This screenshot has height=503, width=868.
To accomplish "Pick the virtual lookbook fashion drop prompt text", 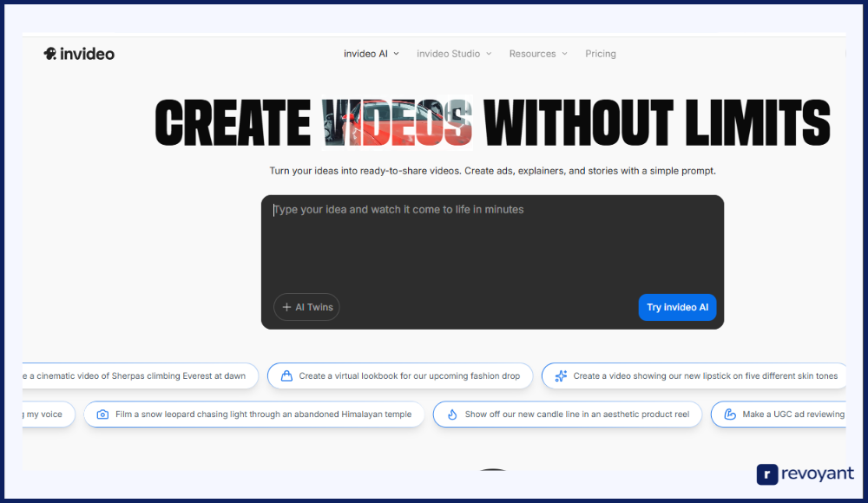I will (x=409, y=376).
